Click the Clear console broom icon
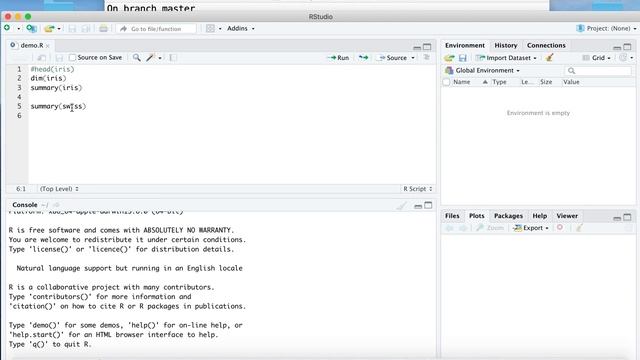The width and height of the screenshot is (640, 360). point(401,205)
